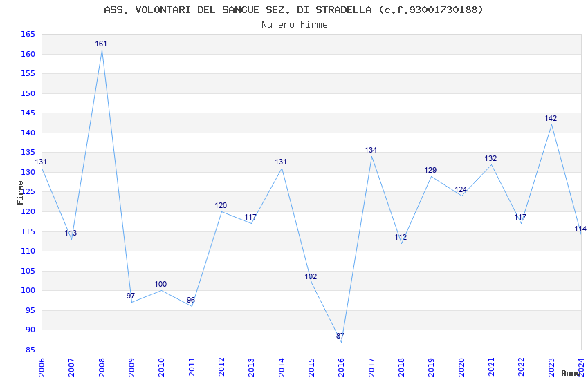
Task: Select the 96 data label
Action: 191,301
